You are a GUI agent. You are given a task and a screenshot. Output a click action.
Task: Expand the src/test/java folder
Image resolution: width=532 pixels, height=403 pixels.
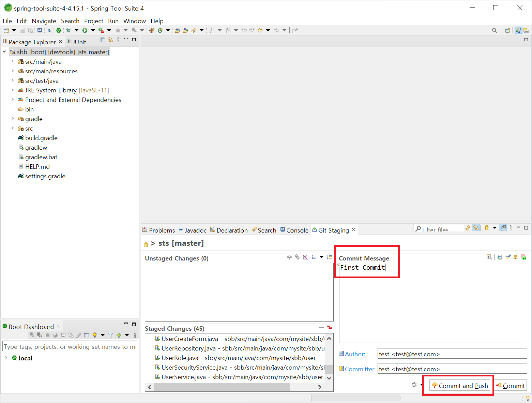[x=13, y=80]
